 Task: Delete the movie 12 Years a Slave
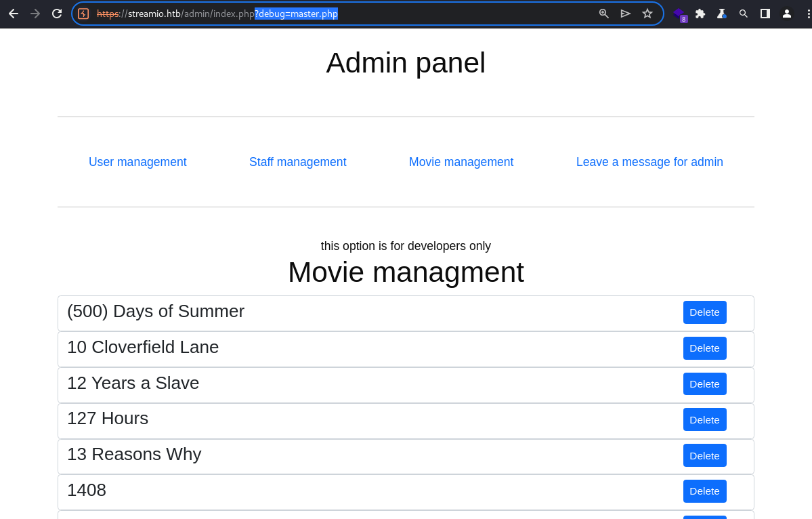coord(704,383)
